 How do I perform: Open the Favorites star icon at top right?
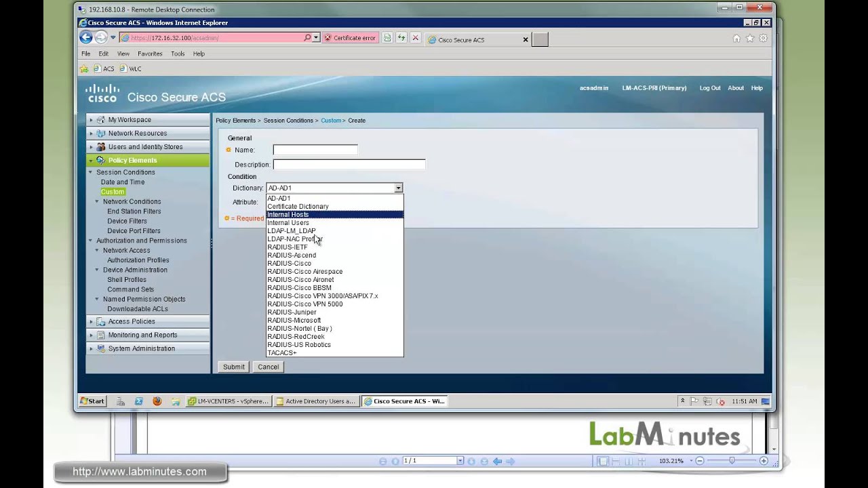(750, 39)
